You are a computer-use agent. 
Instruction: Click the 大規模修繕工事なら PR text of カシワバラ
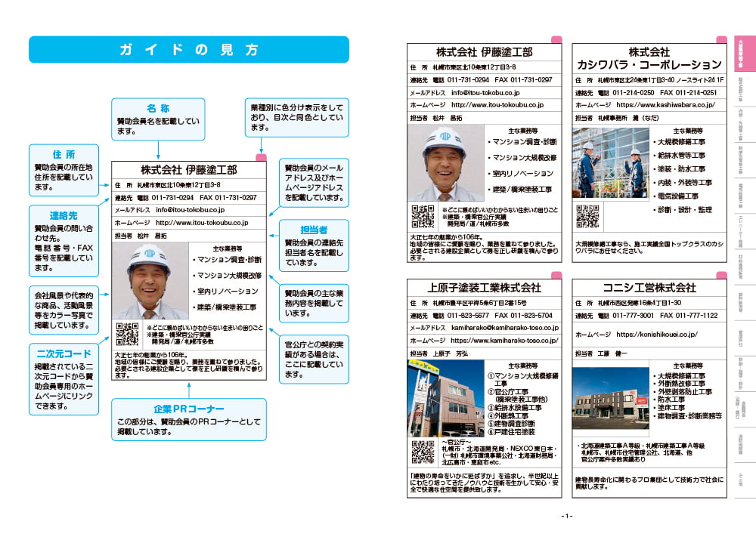pyautogui.click(x=649, y=247)
